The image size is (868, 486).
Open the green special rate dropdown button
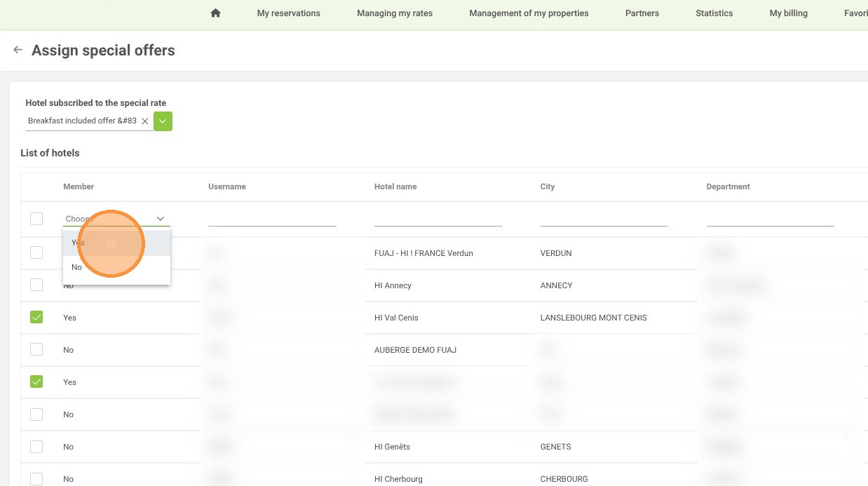pos(163,121)
